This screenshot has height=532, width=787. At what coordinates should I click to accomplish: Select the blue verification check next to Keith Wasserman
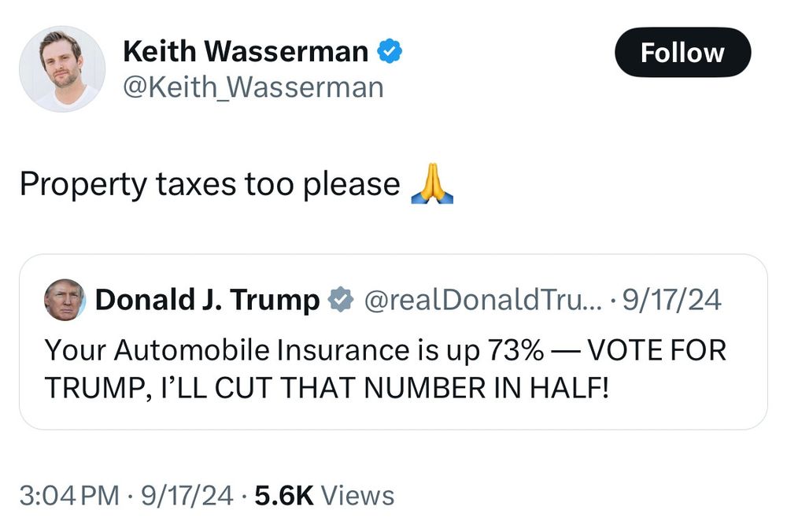tap(388, 50)
